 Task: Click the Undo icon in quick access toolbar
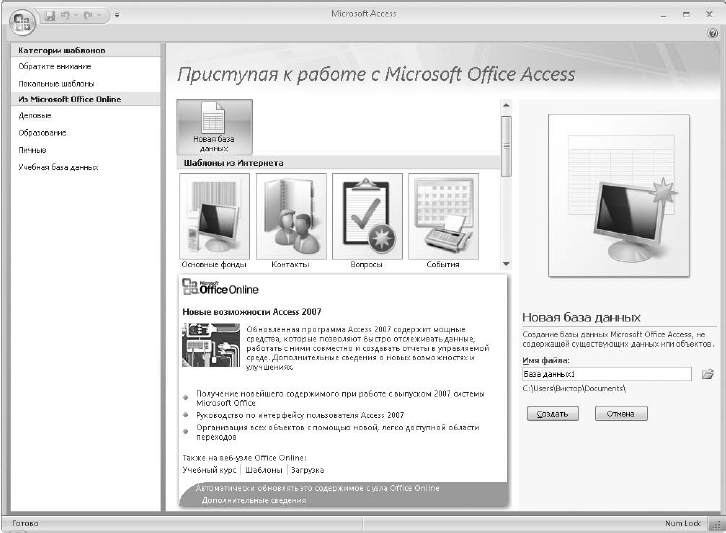65,16
